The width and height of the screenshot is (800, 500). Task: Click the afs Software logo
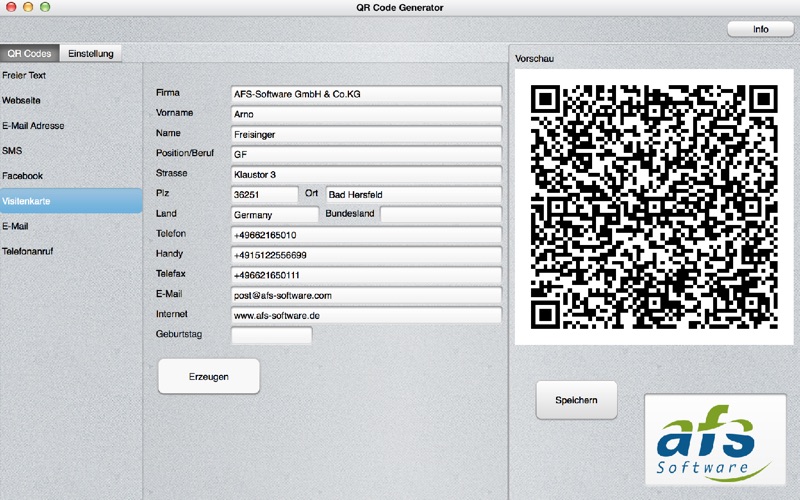(x=715, y=440)
